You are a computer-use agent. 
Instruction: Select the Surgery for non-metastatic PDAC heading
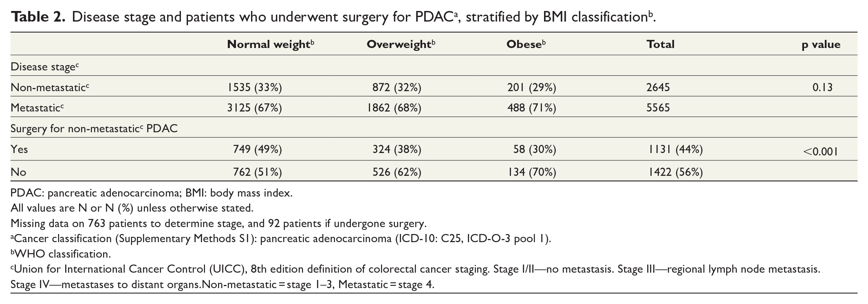click(x=94, y=129)
